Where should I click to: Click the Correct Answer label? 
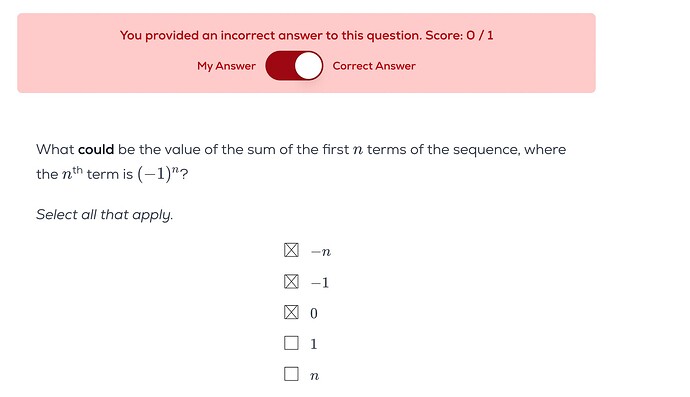tap(374, 66)
